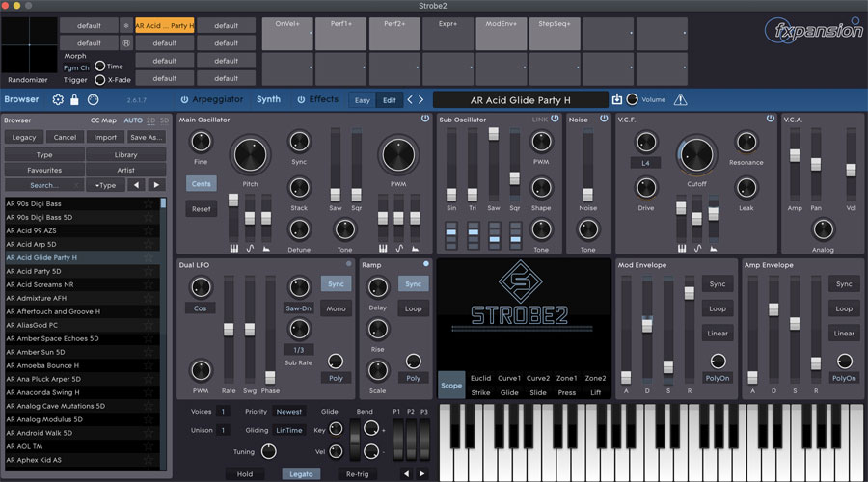Toggle Effects power icon
868x482 pixels.
(x=301, y=99)
